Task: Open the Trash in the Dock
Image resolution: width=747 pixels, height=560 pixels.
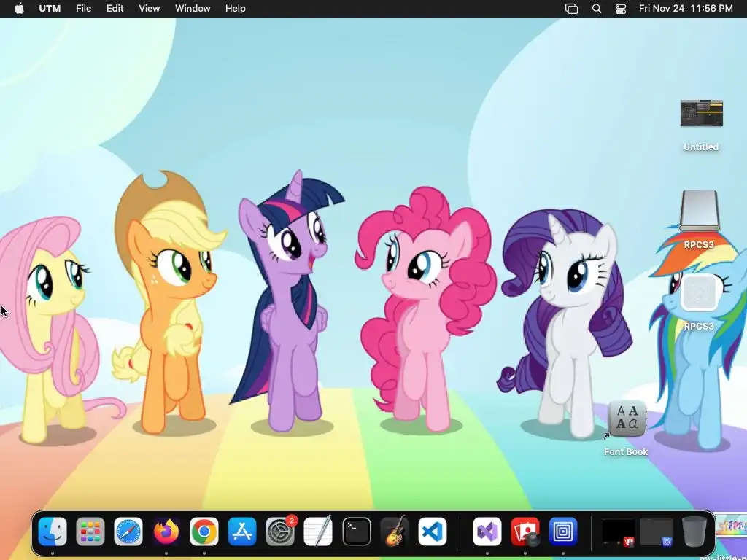Action: (x=694, y=532)
